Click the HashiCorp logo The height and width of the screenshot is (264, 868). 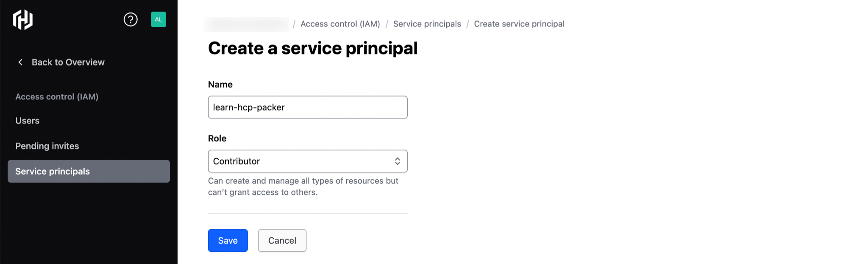pyautogui.click(x=23, y=19)
